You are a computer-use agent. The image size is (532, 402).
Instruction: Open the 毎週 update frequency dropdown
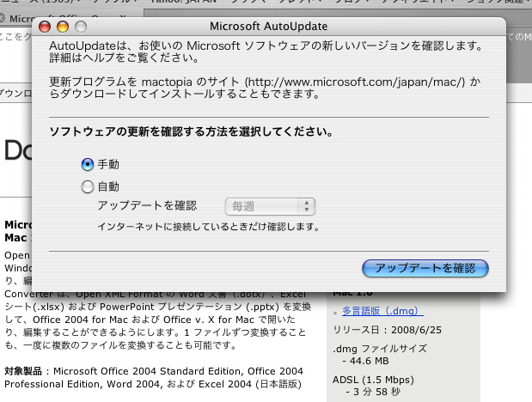(270, 206)
